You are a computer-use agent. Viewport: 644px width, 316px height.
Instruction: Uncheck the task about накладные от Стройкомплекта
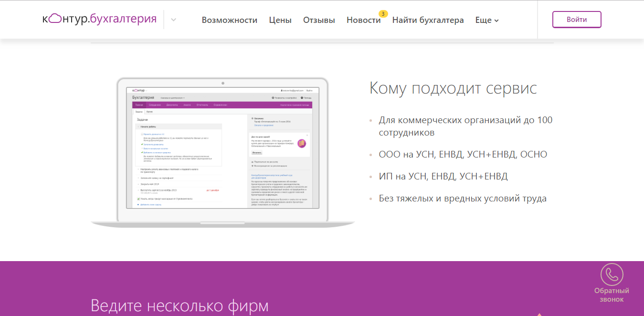pos(138,199)
